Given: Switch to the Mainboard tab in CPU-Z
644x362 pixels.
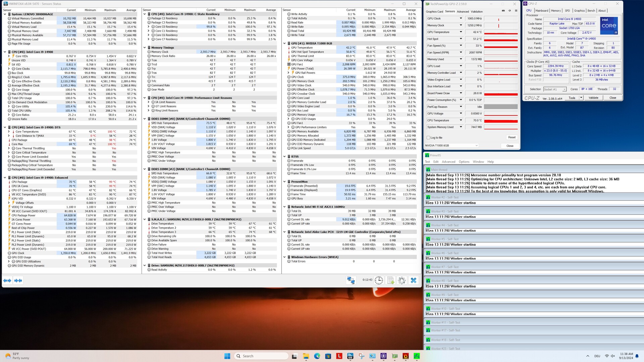Looking at the screenshot, I should (x=542, y=11).
